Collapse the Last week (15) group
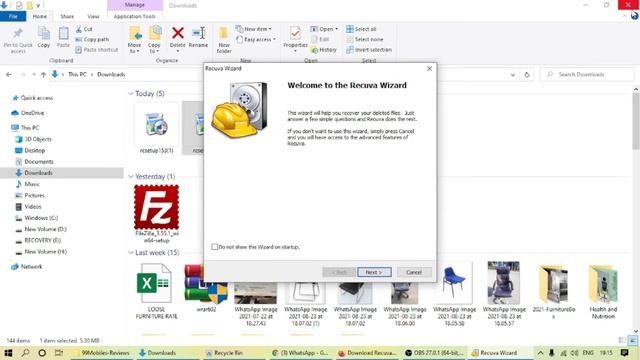The width and height of the screenshot is (640, 360). [x=131, y=253]
